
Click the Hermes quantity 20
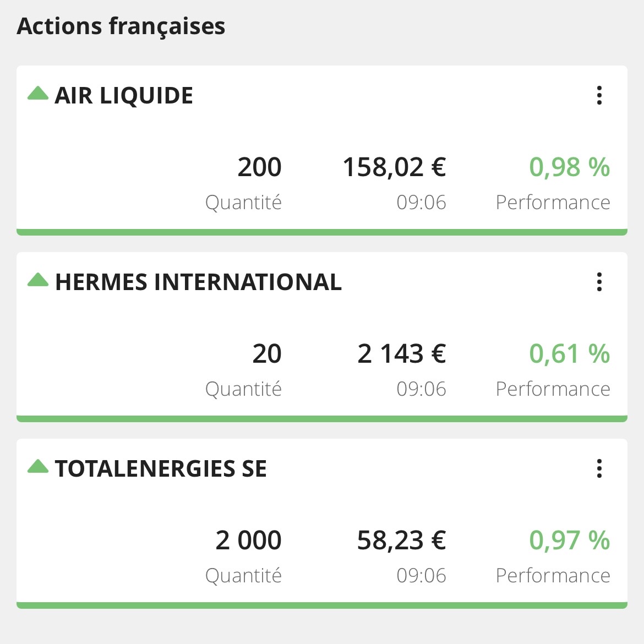pos(267,354)
